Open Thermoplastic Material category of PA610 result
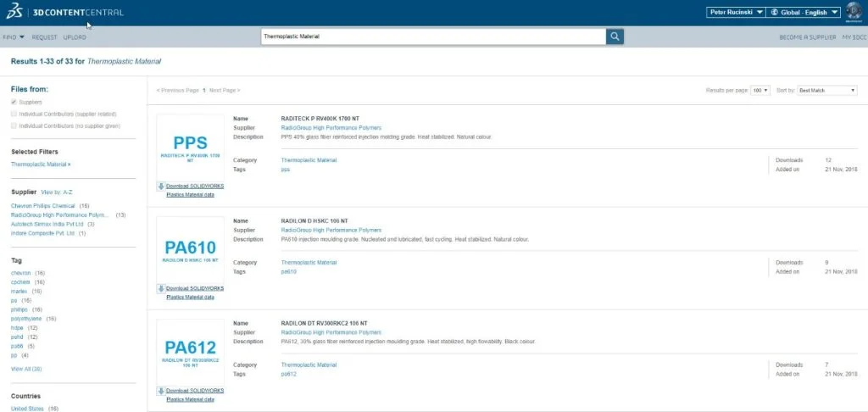Viewport: 868px width, 412px height. pos(309,263)
